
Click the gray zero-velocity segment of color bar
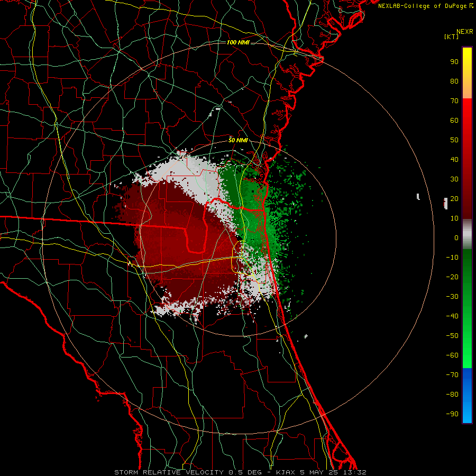[x=467, y=234]
